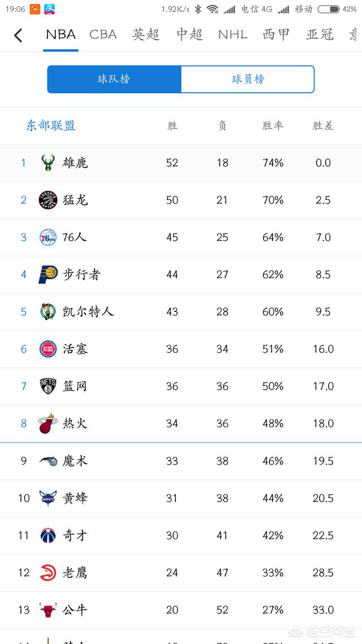Viewport: 362px width, 644px height.
Task: Tap the Alipay icon in status bar
Action: pyautogui.click(x=50, y=9)
